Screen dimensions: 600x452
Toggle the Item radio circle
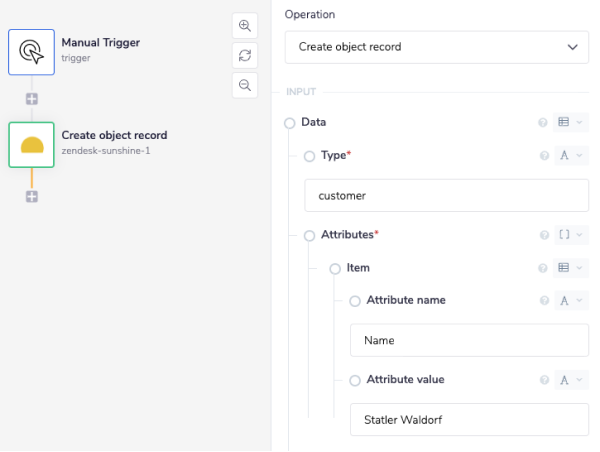pos(335,268)
